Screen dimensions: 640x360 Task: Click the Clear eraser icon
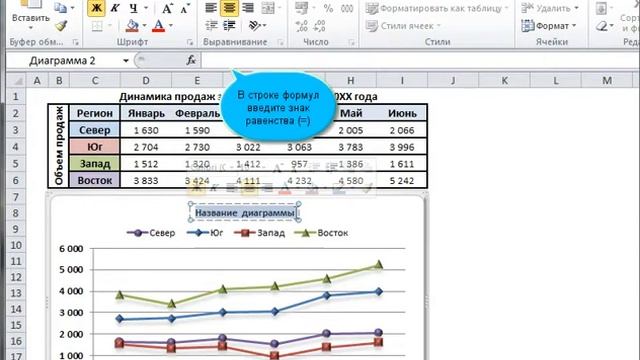coord(601,26)
